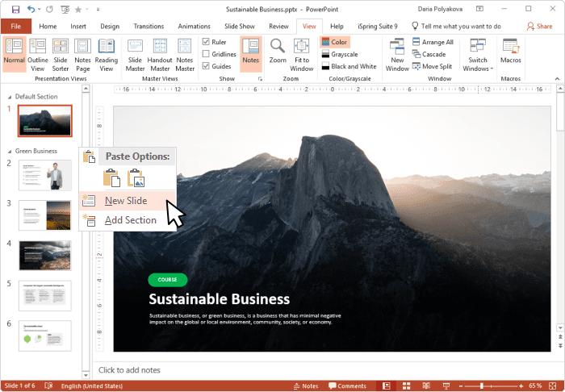The image size is (565, 392).
Task: Click the Share button
Action: pos(538,26)
